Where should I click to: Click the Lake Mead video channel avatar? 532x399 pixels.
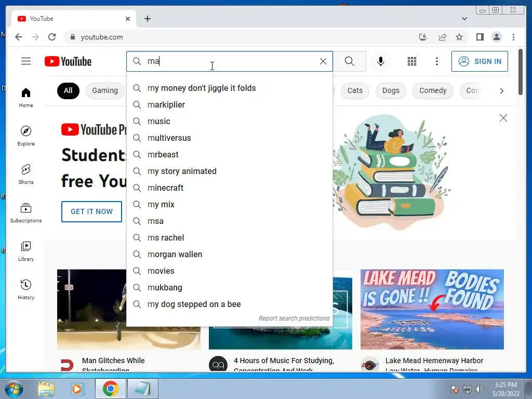coord(369,365)
